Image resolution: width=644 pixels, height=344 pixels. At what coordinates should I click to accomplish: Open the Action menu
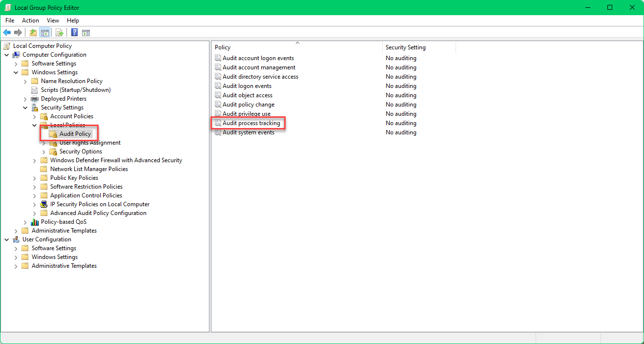[30, 21]
